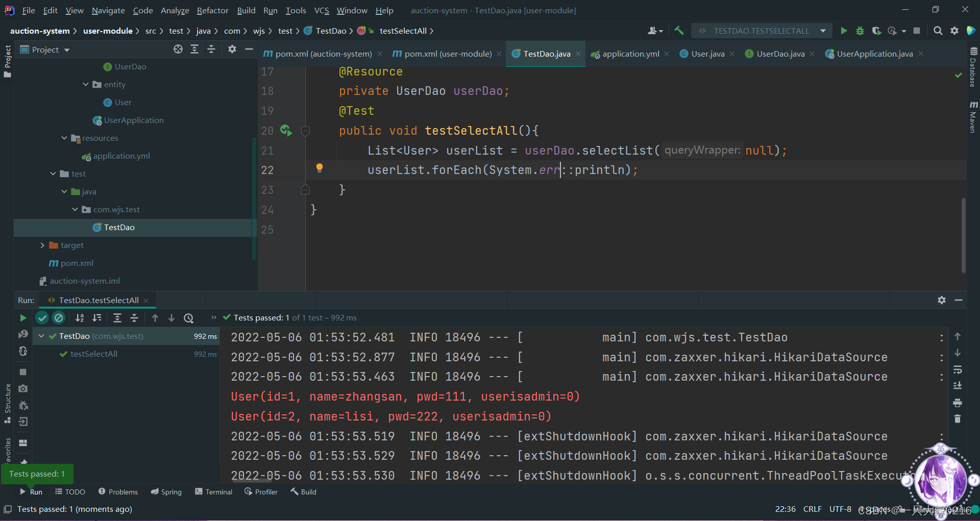Open the Refactor menu
The width and height of the screenshot is (980, 521).
coord(212,10)
